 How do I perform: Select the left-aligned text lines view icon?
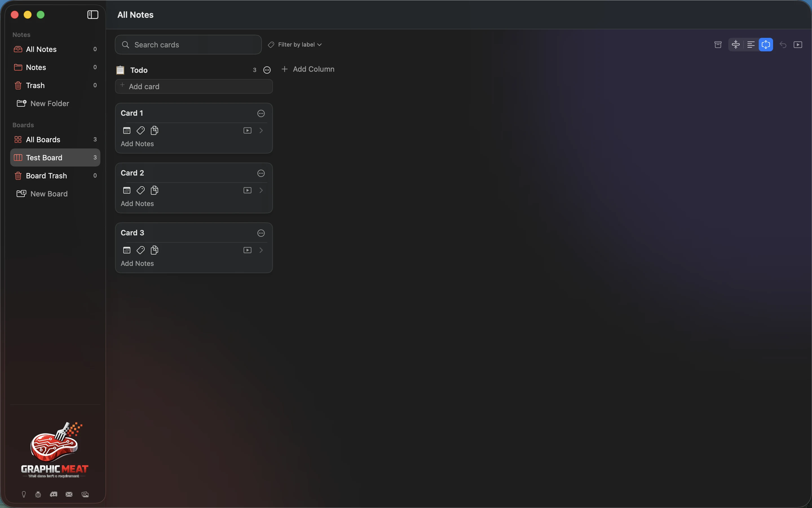(x=751, y=45)
